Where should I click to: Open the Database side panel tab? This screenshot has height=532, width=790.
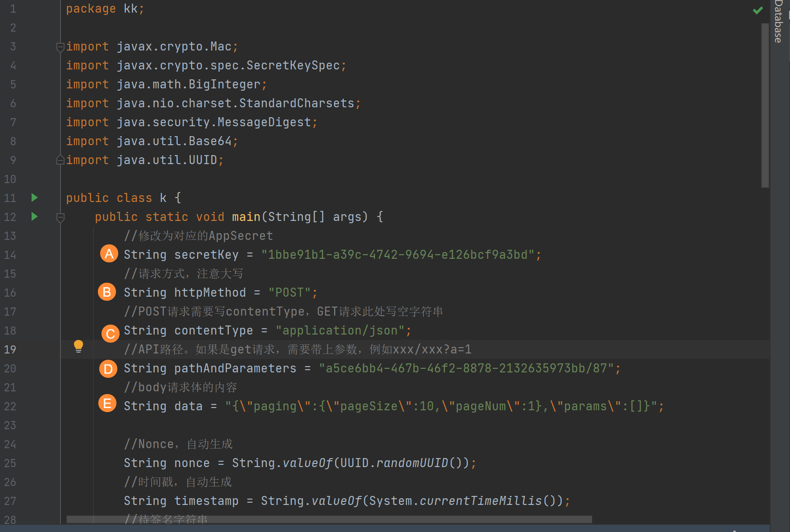tap(779, 22)
